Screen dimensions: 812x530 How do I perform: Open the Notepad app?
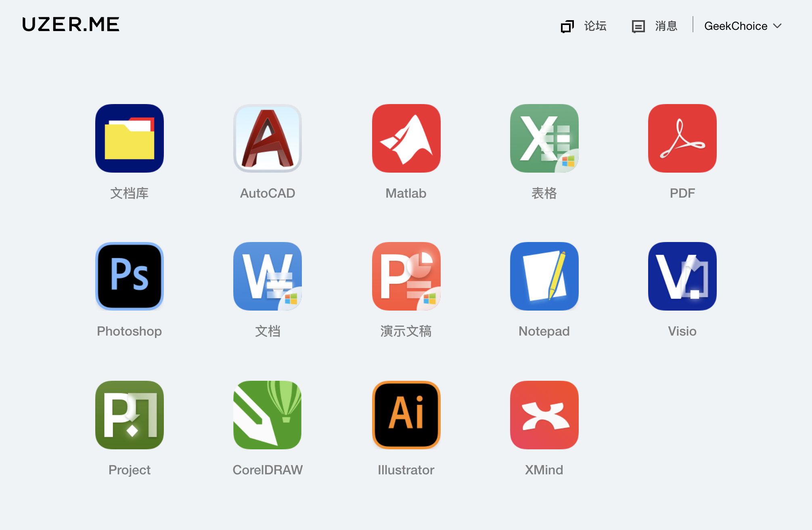click(x=544, y=276)
